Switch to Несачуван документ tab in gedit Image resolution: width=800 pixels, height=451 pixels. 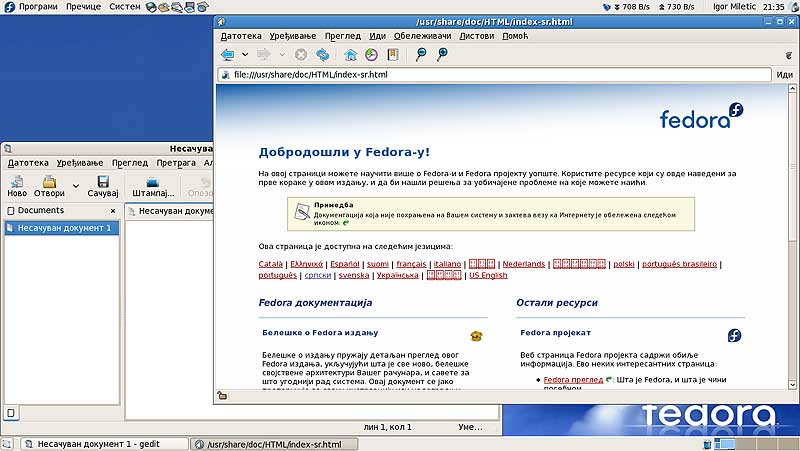click(x=170, y=211)
